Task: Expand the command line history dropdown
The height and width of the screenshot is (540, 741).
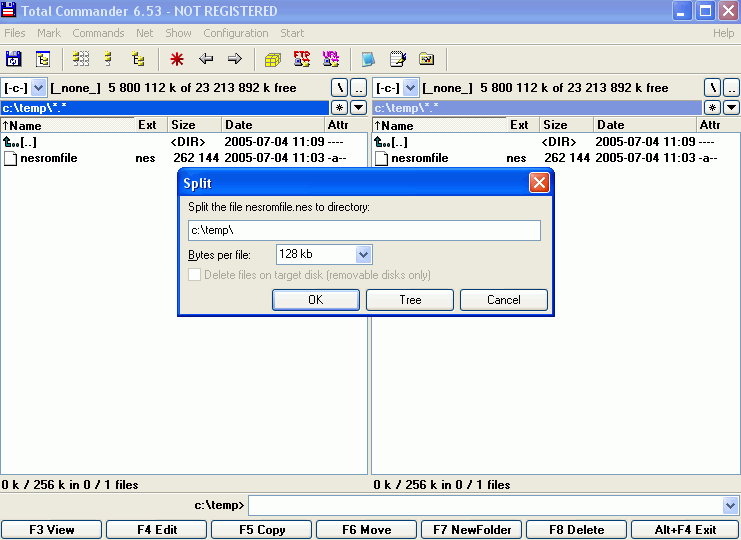Action: pos(730,506)
